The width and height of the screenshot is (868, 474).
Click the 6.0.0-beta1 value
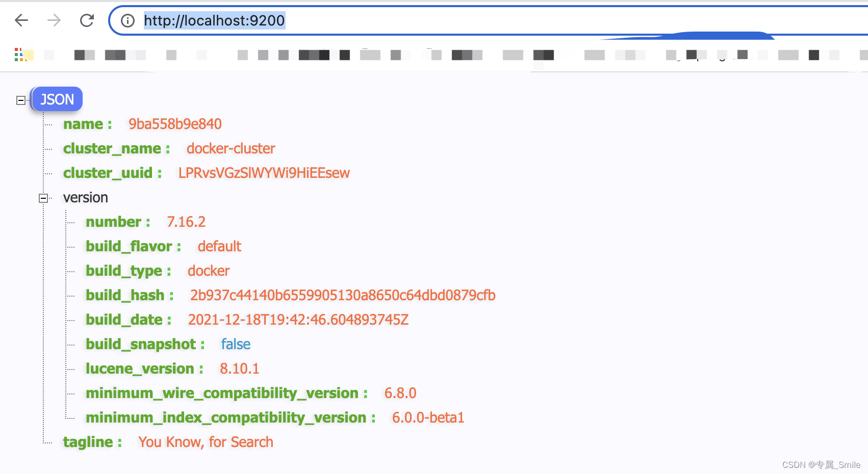[428, 418]
